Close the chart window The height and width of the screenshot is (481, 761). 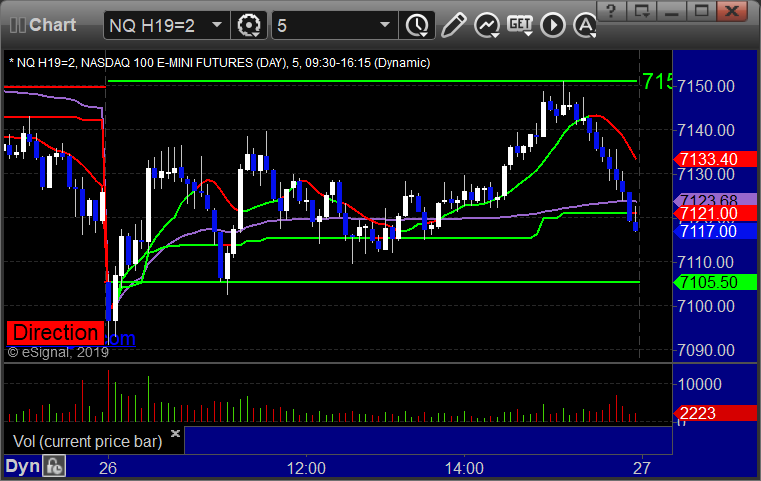[x=732, y=10]
